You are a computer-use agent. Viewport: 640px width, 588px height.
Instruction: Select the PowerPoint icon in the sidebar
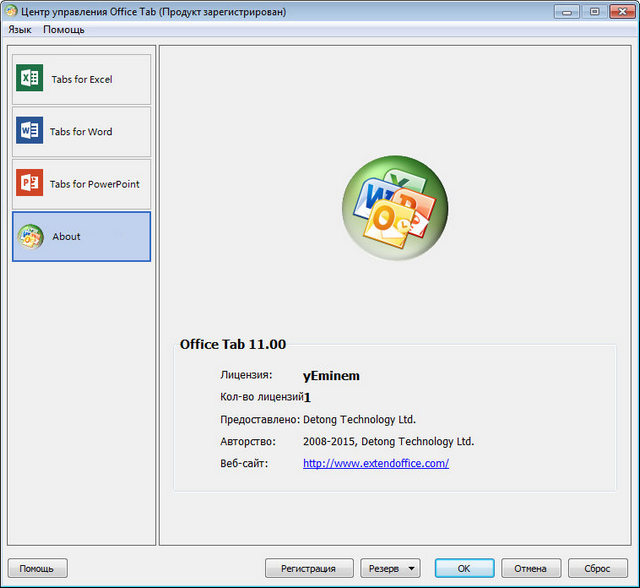pyautogui.click(x=30, y=183)
